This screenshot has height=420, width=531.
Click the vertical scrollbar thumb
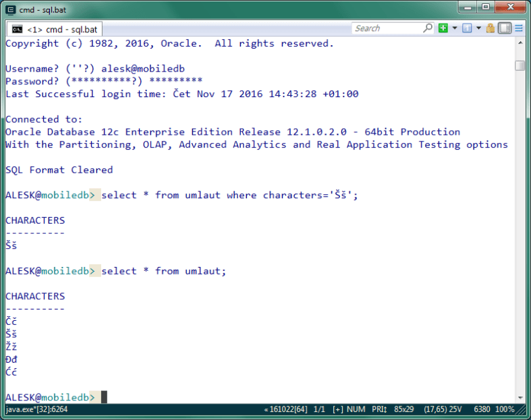[x=520, y=65]
